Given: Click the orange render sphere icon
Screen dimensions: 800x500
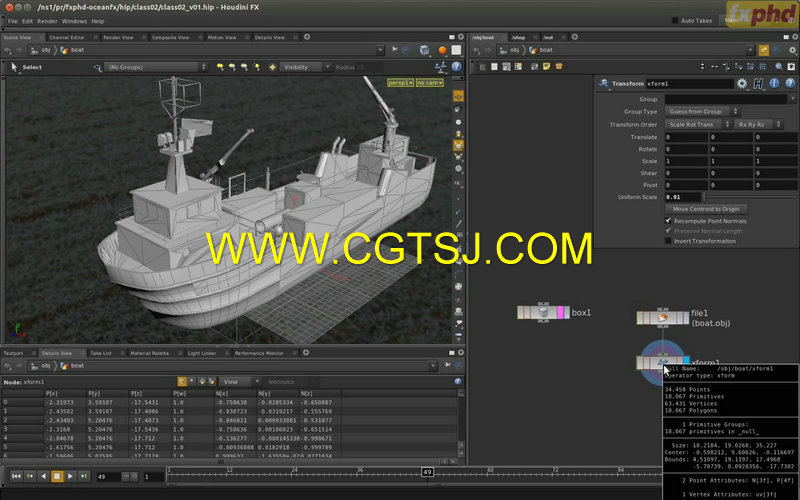Looking at the screenshot, I should (x=442, y=49).
